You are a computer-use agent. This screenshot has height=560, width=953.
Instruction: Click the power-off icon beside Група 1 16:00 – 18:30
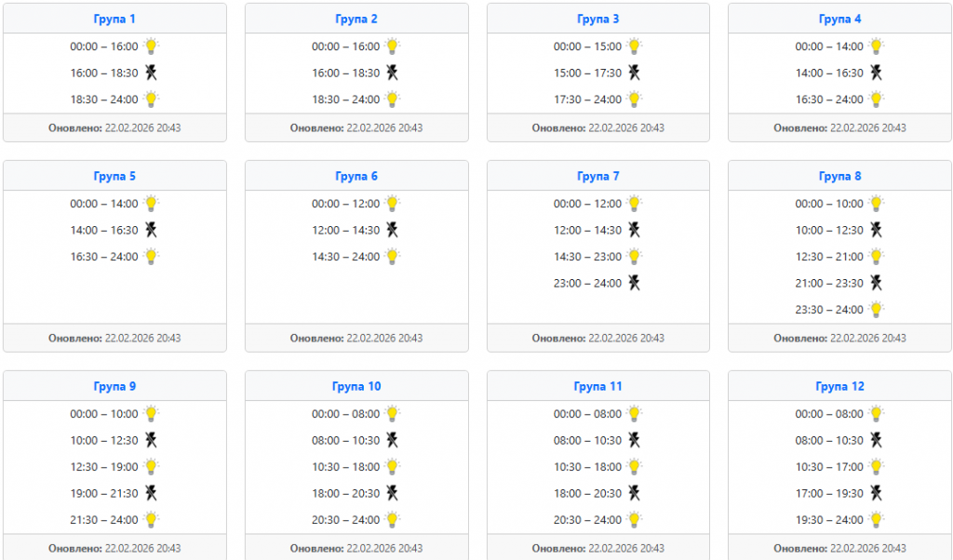[151, 73]
